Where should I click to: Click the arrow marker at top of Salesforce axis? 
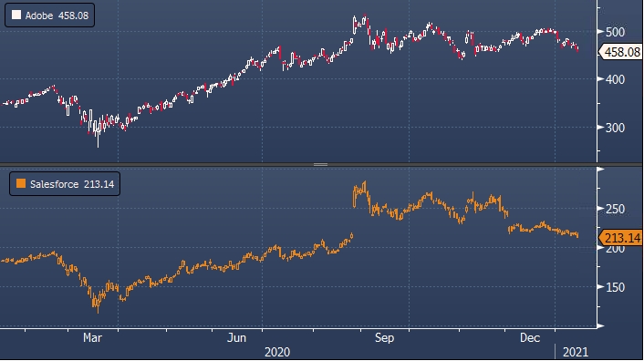tap(601, 169)
